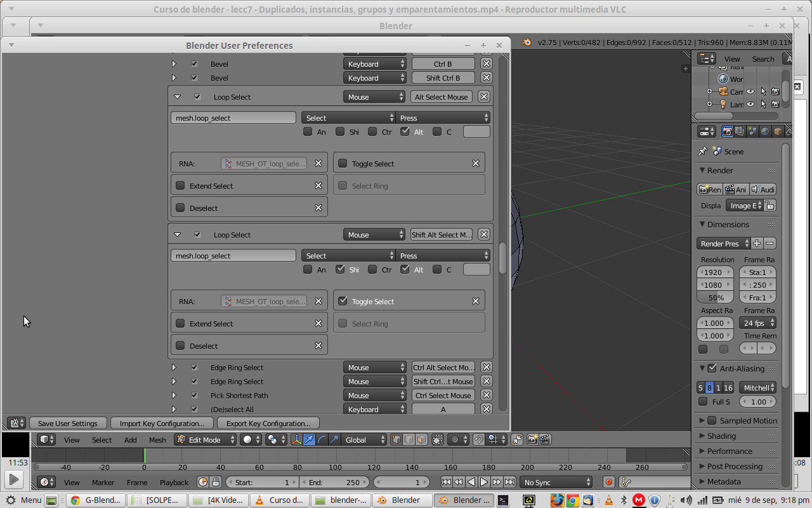Open VLC cone icon in system tray

[608, 500]
